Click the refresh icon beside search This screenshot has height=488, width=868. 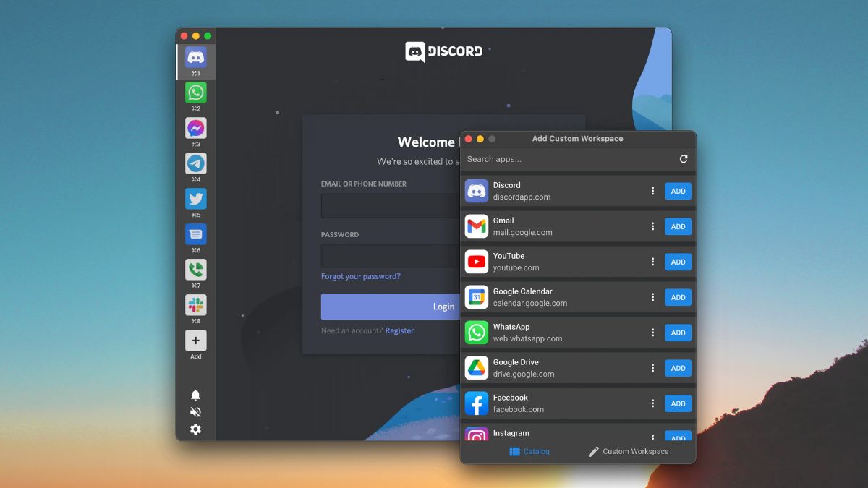click(x=684, y=159)
